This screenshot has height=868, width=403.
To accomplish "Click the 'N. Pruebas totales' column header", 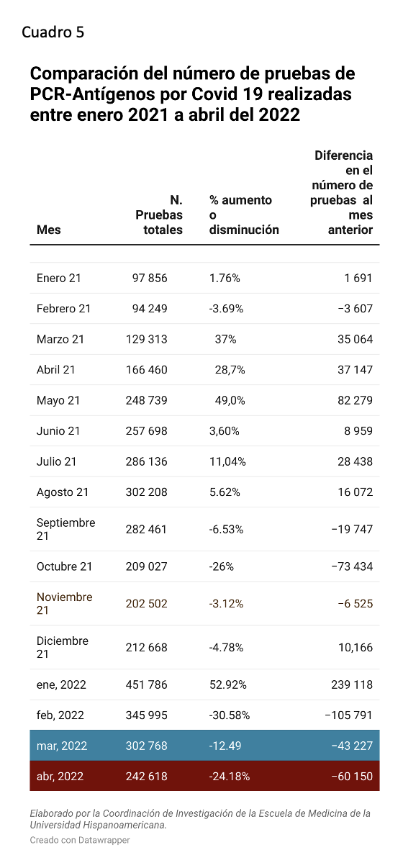I will [x=159, y=214].
